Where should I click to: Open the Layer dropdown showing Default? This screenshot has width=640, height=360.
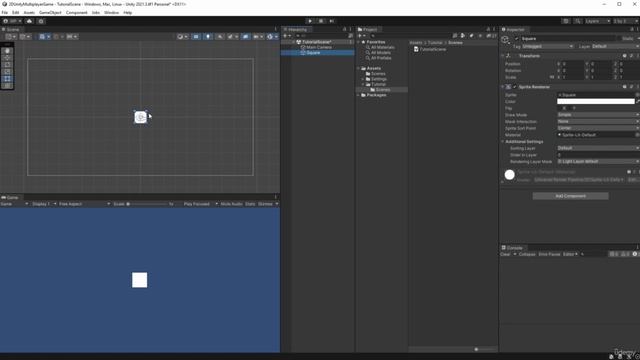[615, 47]
